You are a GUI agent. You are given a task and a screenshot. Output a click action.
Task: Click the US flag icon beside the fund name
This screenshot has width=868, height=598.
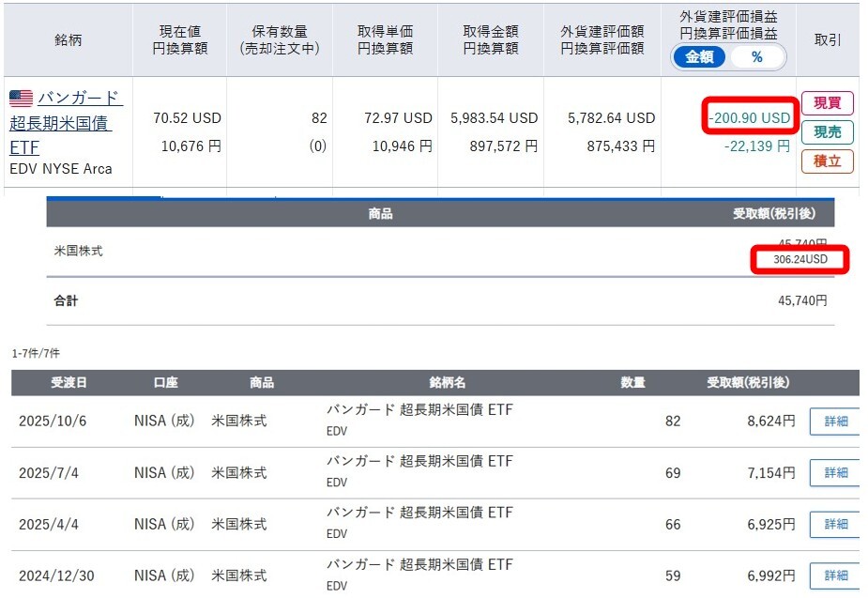pyautogui.click(x=21, y=99)
